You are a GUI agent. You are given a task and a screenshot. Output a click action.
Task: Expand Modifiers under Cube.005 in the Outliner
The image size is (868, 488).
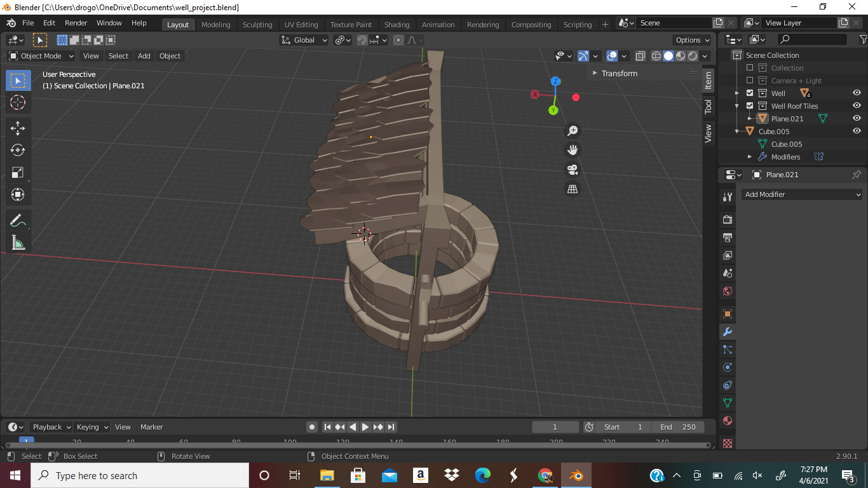point(750,156)
